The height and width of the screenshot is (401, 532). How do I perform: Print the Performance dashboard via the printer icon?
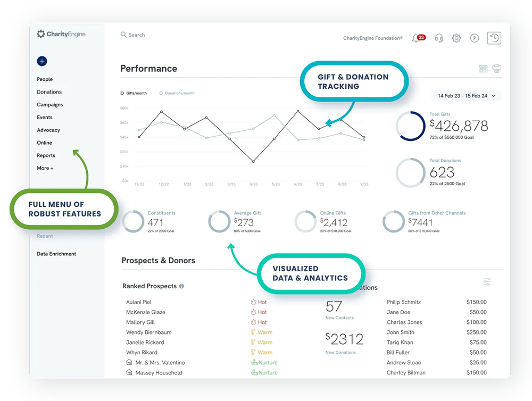tap(496, 69)
